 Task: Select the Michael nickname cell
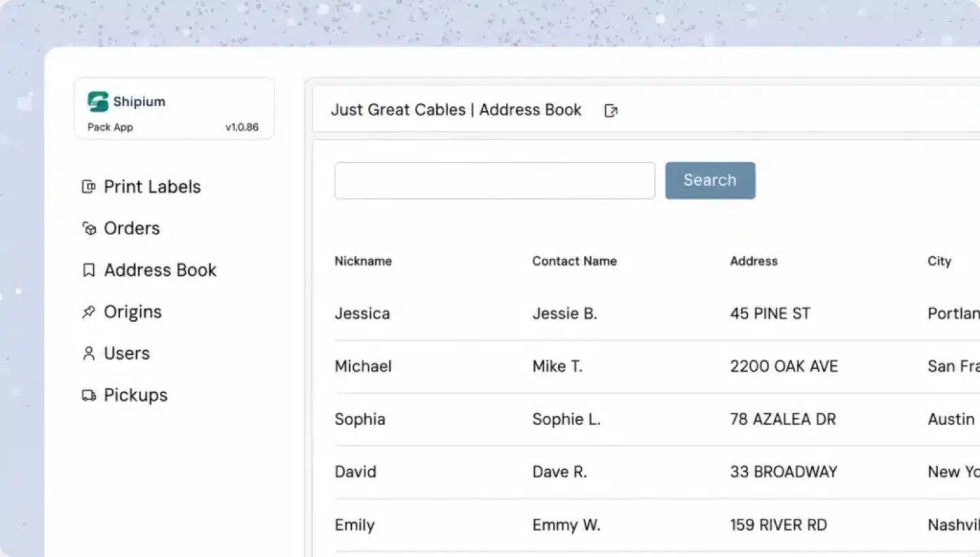point(363,366)
